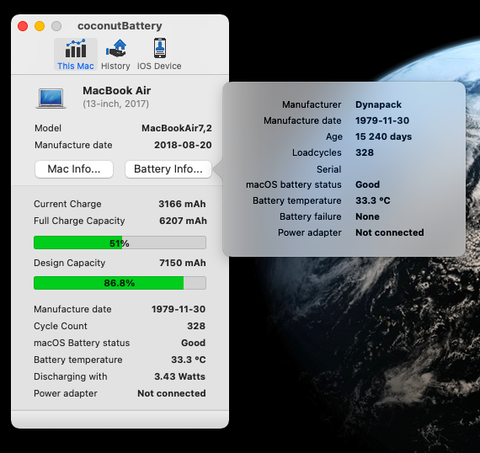This screenshot has width=480, height=453.
Task: Open the History house icon
Action: [x=116, y=49]
